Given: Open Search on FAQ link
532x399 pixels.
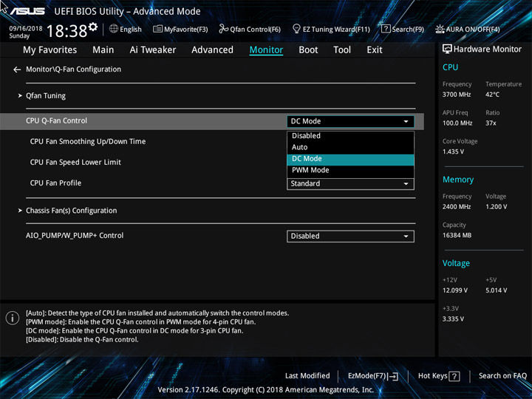Looking at the screenshot, I should point(502,375).
